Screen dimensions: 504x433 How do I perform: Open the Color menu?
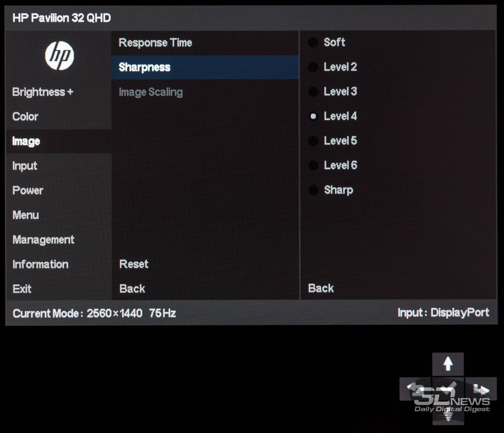[59, 117]
